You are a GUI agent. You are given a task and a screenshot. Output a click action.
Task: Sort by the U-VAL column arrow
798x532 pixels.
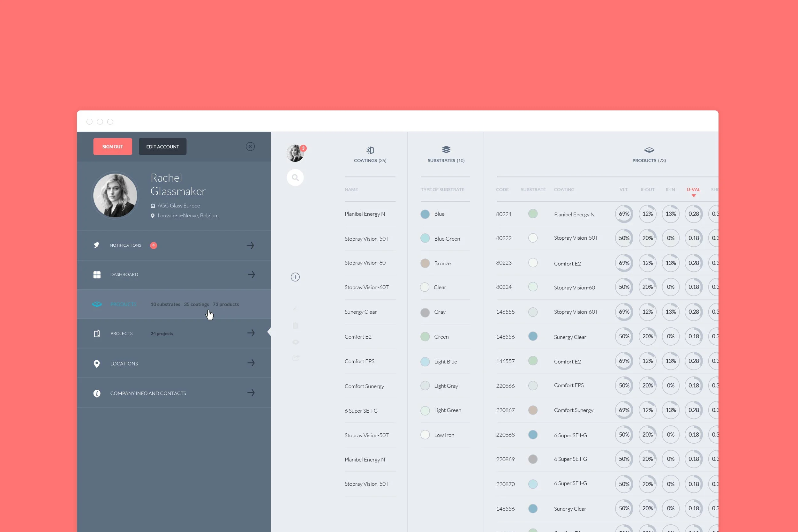[694, 195]
